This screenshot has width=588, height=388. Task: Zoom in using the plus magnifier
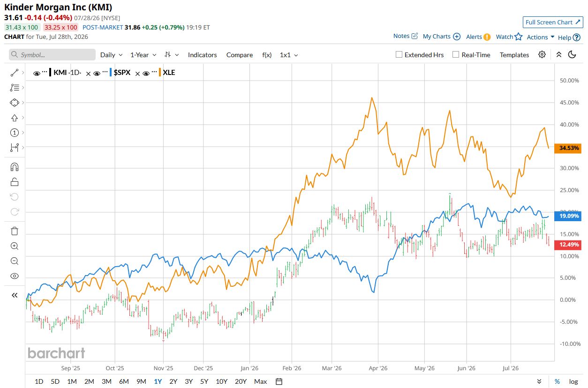tap(14, 246)
